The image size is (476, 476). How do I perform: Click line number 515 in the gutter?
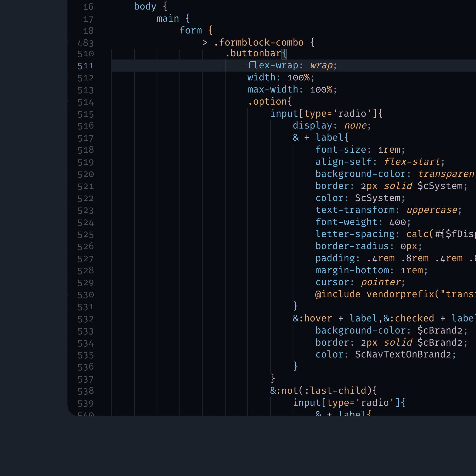(x=86, y=114)
